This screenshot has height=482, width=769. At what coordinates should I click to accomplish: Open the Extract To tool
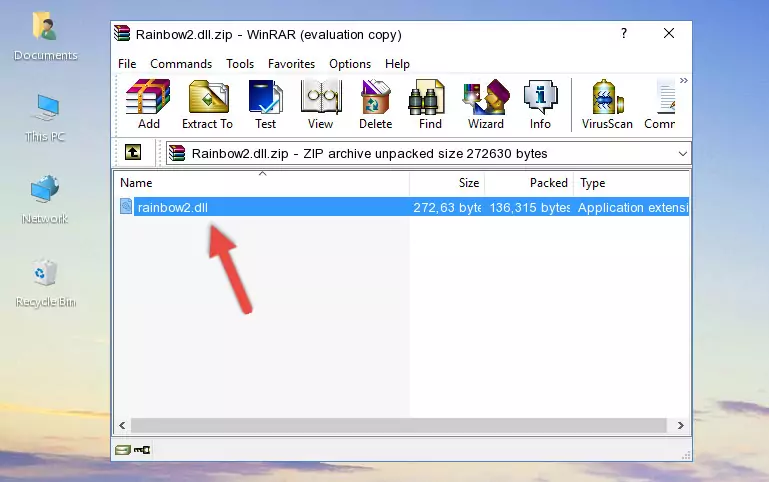pyautogui.click(x=207, y=104)
